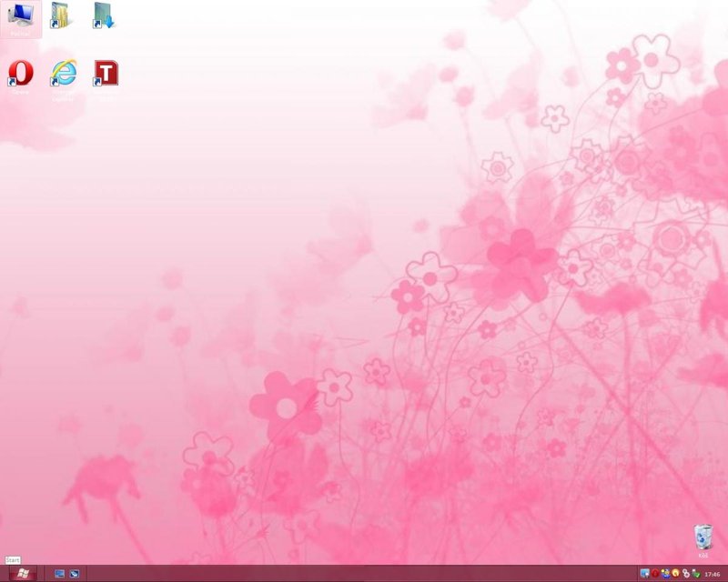
Task: Click the Start tooltip label above taskbar
Action: (12, 560)
